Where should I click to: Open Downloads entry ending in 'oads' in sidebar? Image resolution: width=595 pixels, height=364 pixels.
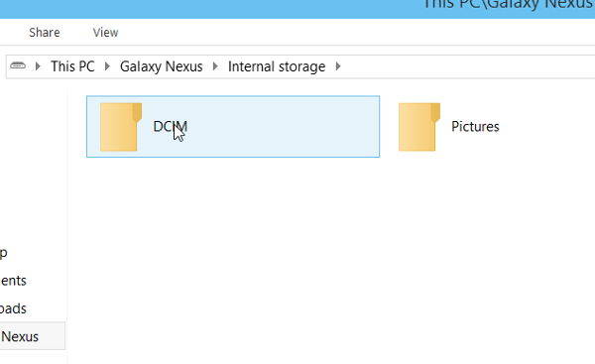[x=13, y=308]
